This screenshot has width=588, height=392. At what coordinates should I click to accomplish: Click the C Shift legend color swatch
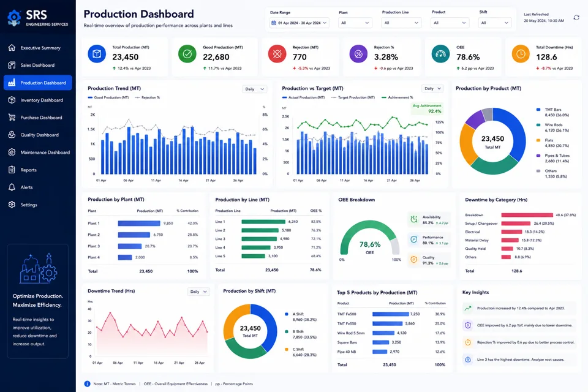click(287, 349)
